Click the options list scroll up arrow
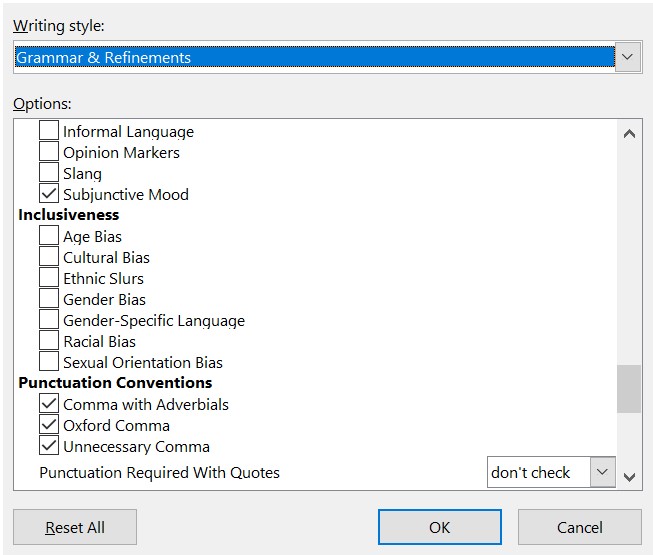This screenshot has height=555, width=653. click(629, 133)
